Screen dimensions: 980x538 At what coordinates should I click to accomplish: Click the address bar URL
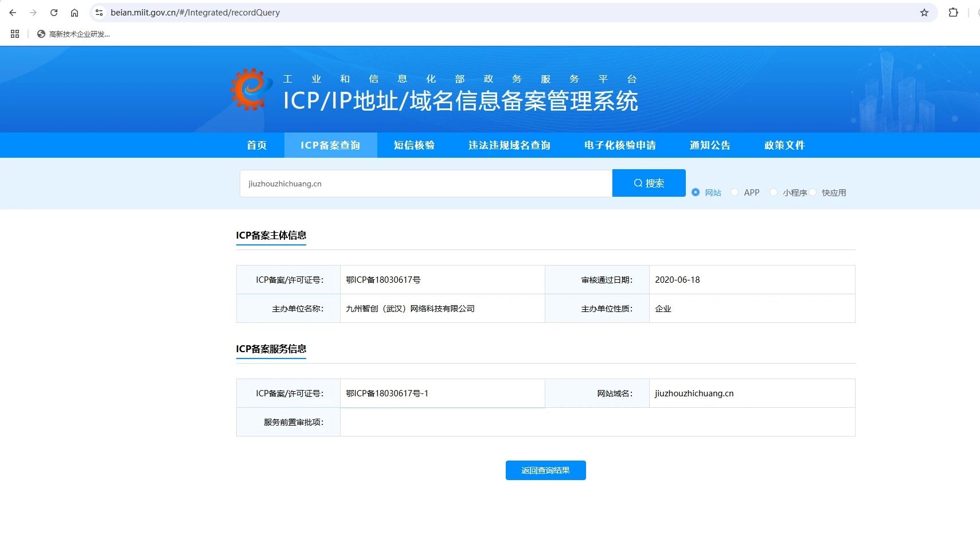195,13
